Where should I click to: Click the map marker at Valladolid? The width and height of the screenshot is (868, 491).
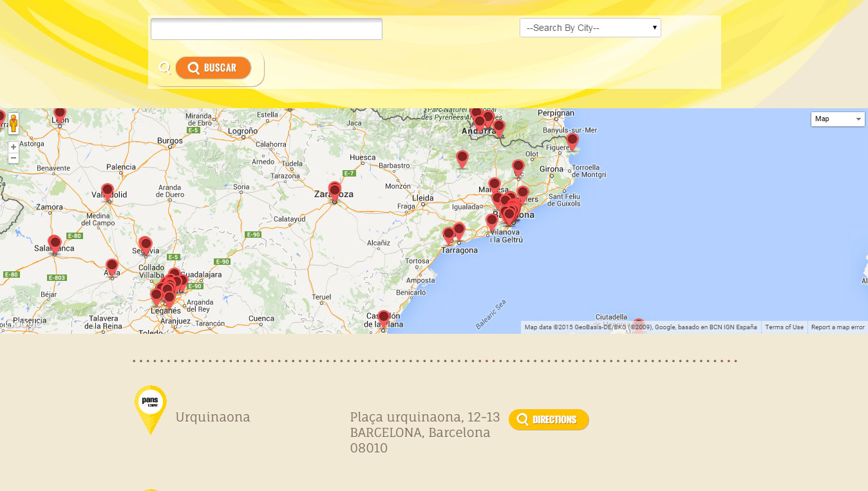pyautogui.click(x=108, y=192)
